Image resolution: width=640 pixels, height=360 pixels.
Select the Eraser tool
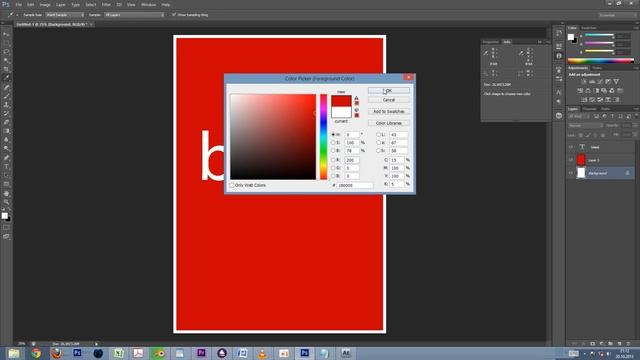pyautogui.click(x=6, y=122)
